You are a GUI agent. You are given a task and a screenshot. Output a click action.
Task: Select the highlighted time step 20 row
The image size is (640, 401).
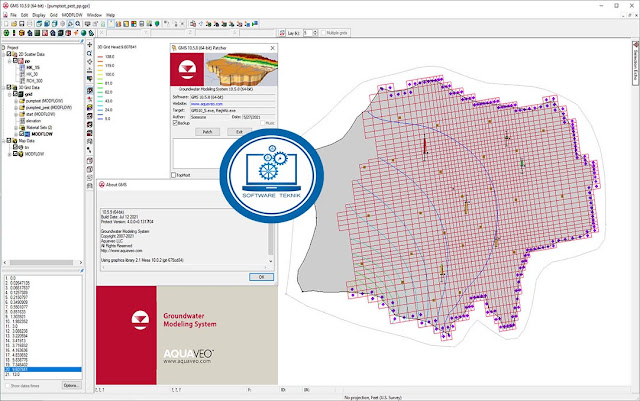pyautogui.click(x=43, y=370)
